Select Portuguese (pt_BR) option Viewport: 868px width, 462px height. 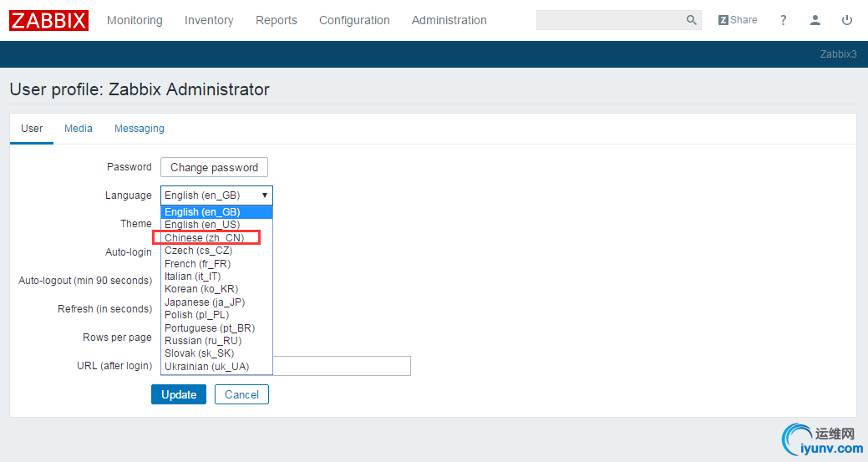coord(216,328)
